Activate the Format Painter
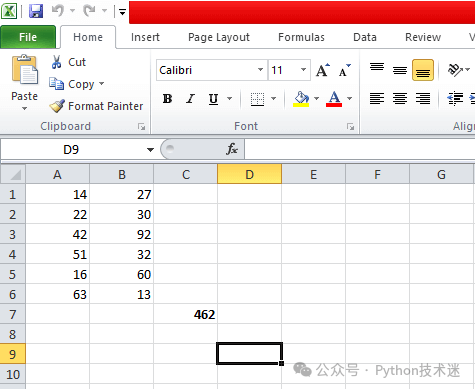This screenshot has height=389, width=475. coord(96,106)
